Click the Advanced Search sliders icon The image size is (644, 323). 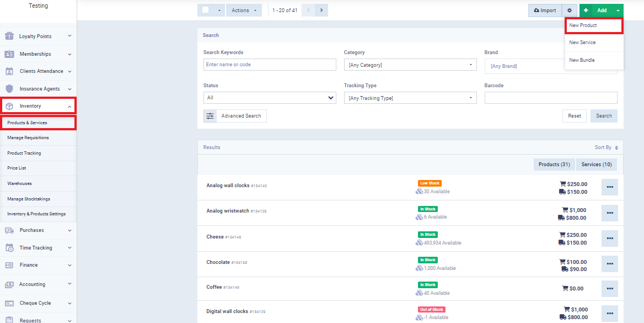(210, 116)
